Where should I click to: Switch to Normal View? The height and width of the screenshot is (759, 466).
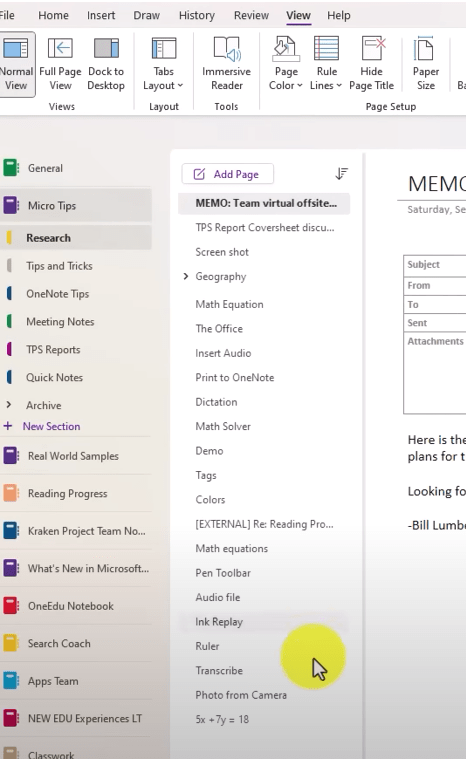pos(17,64)
